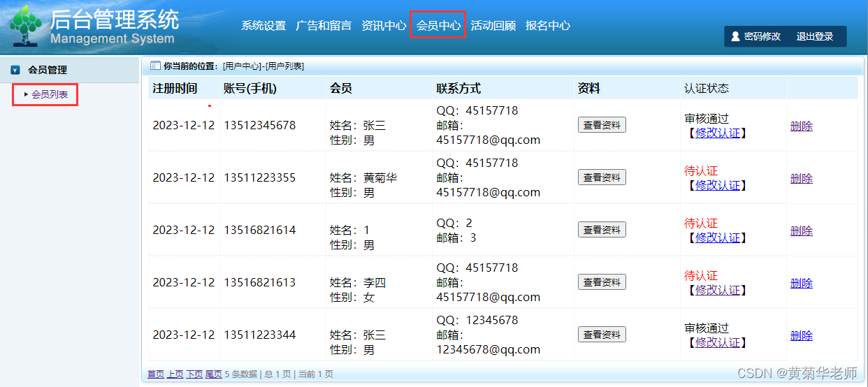The image size is (868, 387).
Task: Open the 会员中心 menu
Action: 438,26
